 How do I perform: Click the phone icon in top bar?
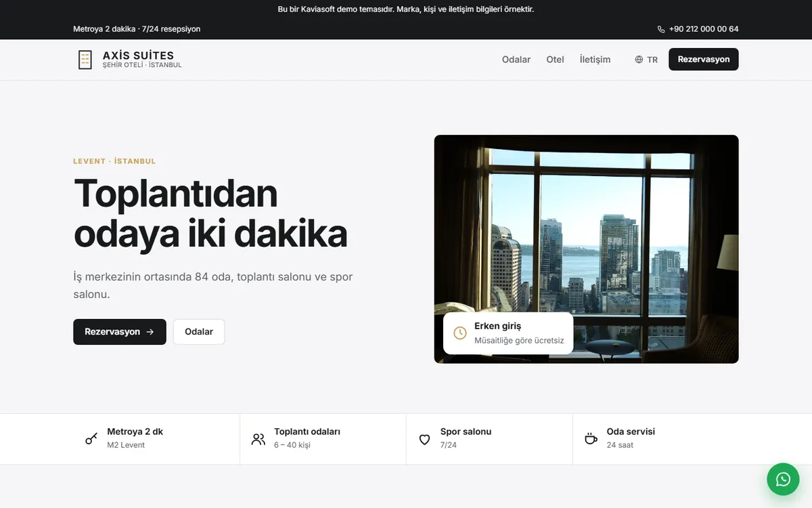point(661,29)
